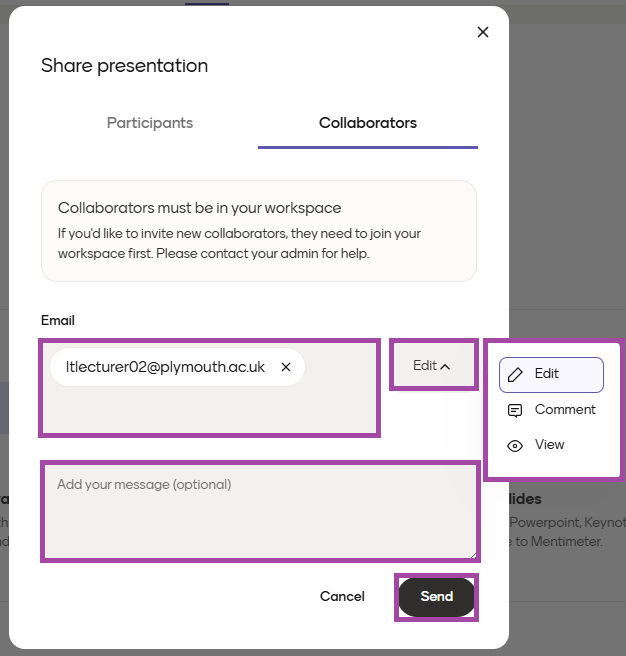Image resolution: width=626 pixels, height=656 pixels.
Task: Send the collaborator invitation
Action: pos(436,597)
